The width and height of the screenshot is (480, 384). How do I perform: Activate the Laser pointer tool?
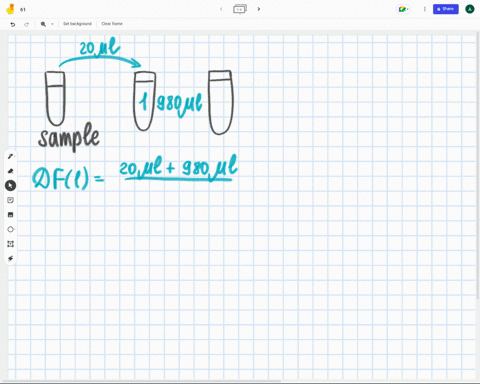click(10, 259)
